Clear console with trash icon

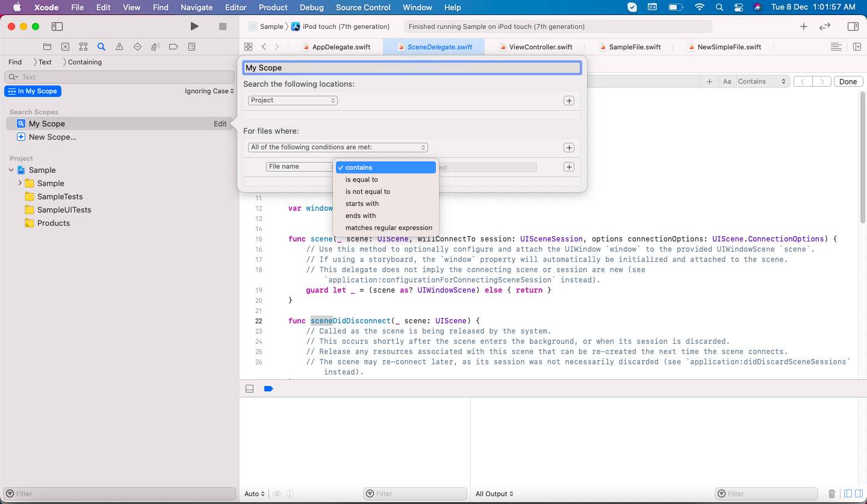(x=831, y=494)
